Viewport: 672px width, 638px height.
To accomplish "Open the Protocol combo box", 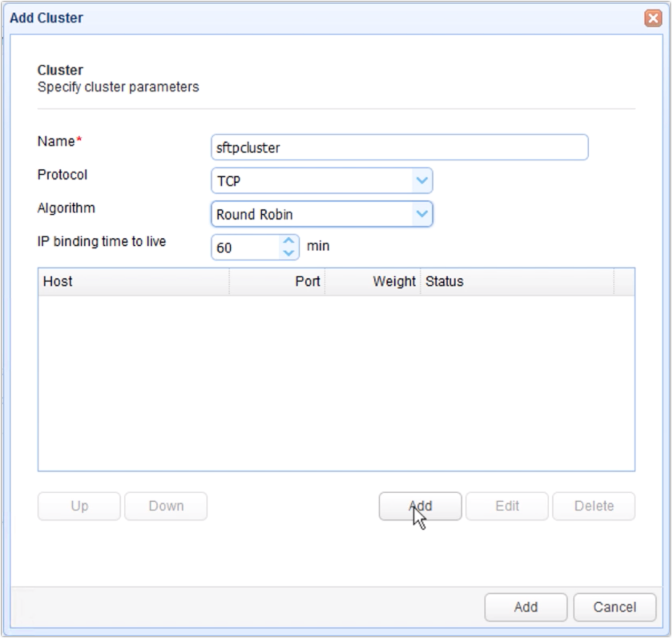I will (321, 181).
